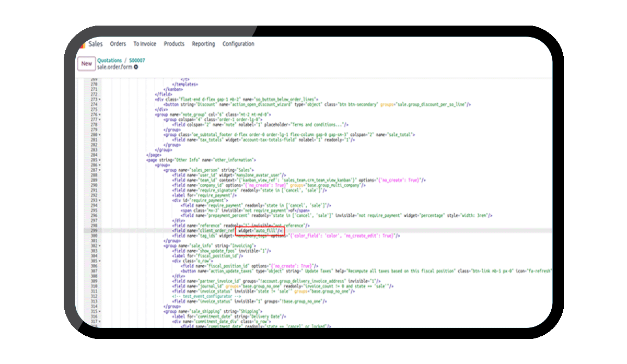Click the prepayment_percent field on line 296

(x=337, y=215)
